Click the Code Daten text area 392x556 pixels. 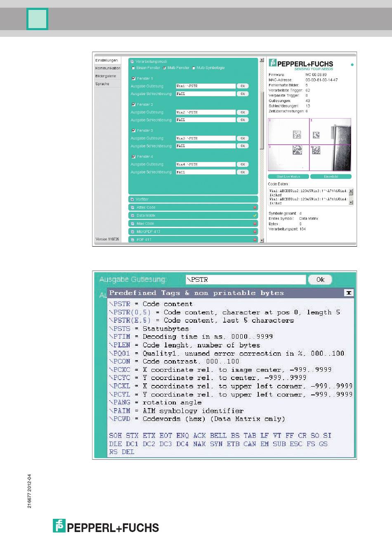click(309, 197)
